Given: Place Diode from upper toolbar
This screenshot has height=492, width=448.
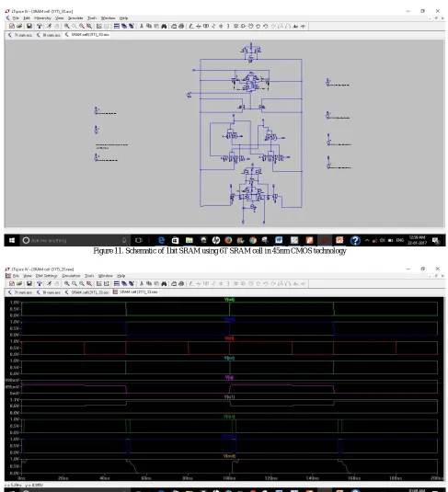Looking at the screenshot, I should 235,26.
